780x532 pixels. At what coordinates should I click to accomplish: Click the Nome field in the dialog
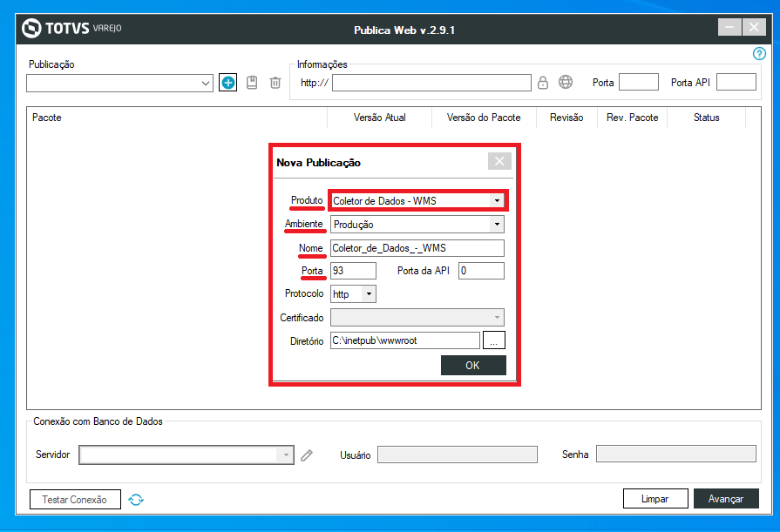417,248
